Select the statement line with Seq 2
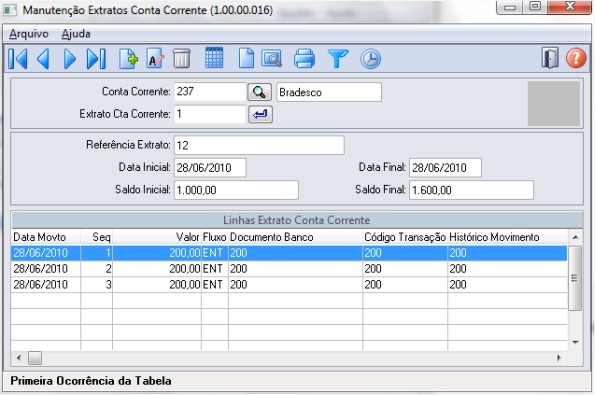 tap(289, 269)
